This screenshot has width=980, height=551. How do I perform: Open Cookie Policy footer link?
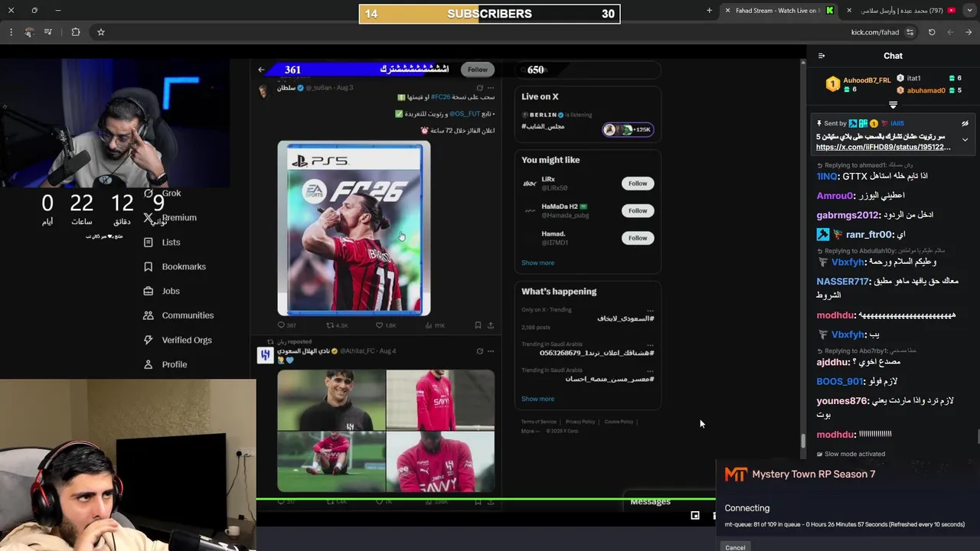[x=619, y=422]
